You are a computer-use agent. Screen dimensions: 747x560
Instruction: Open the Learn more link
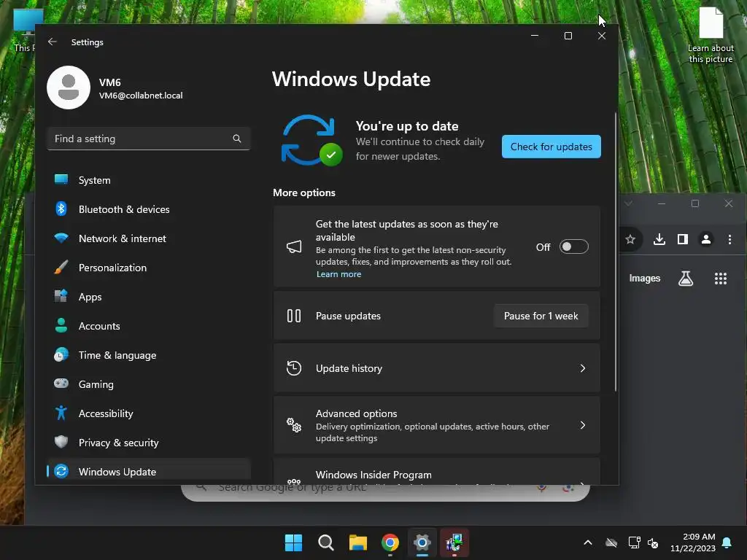click(x=338, y=274)
